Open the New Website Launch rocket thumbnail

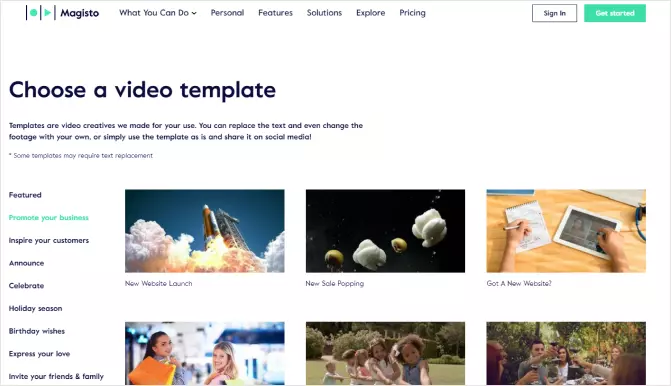point(205,231)
